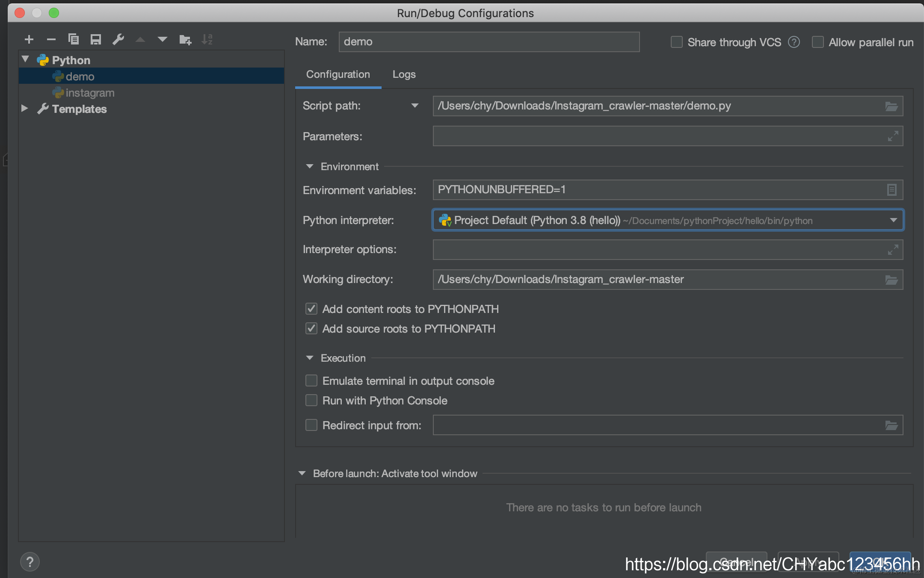This screenshot has height=578, width=924.
Task: Open the Python interpreter dropdown
Action: coord(893,220)
